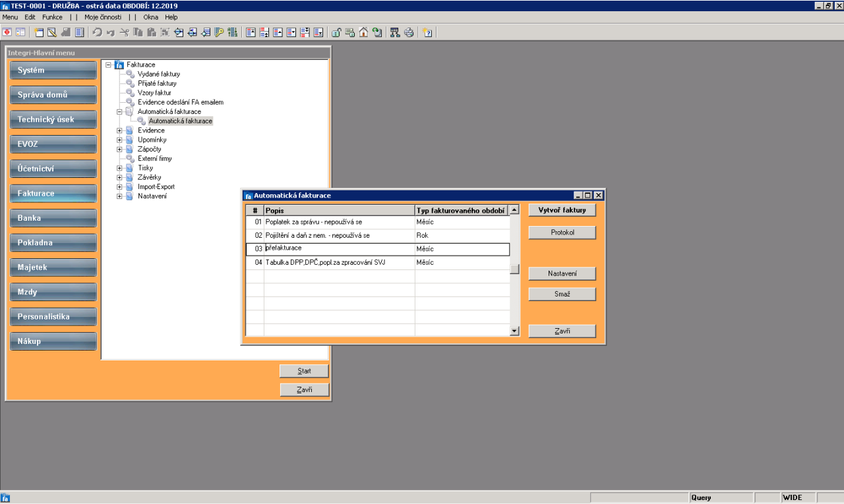Image resolution: width=844 pixels, height=504 pixels.
Task: Click the network computers toolbar icon
Action: [x=395, y=32]
